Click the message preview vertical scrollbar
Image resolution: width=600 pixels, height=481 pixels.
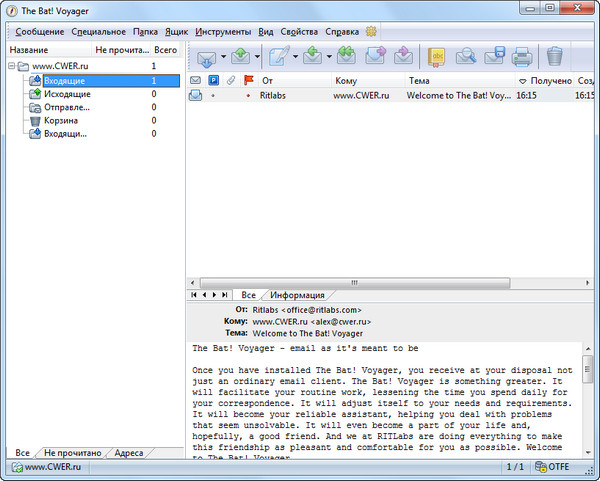click(587, 400)
